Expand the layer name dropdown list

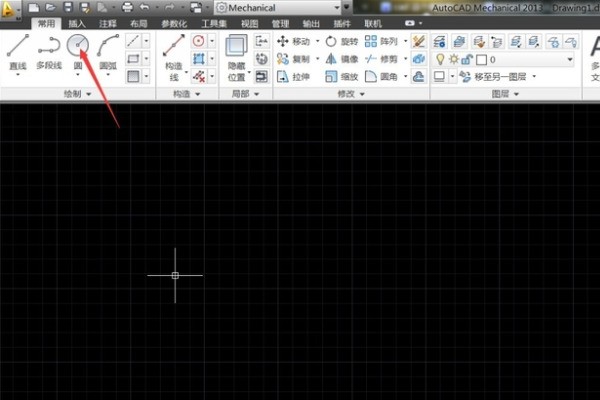570,59
